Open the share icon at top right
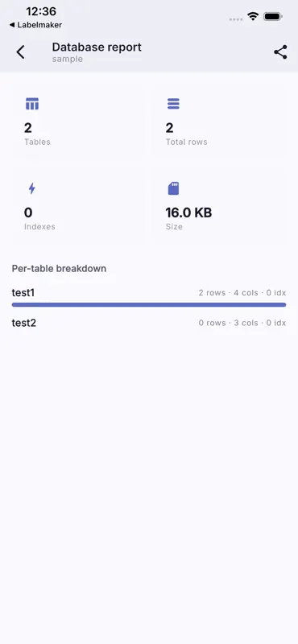The height and width of the screenshot is (644, 298). pyautogui.click(x=280, y=52)
